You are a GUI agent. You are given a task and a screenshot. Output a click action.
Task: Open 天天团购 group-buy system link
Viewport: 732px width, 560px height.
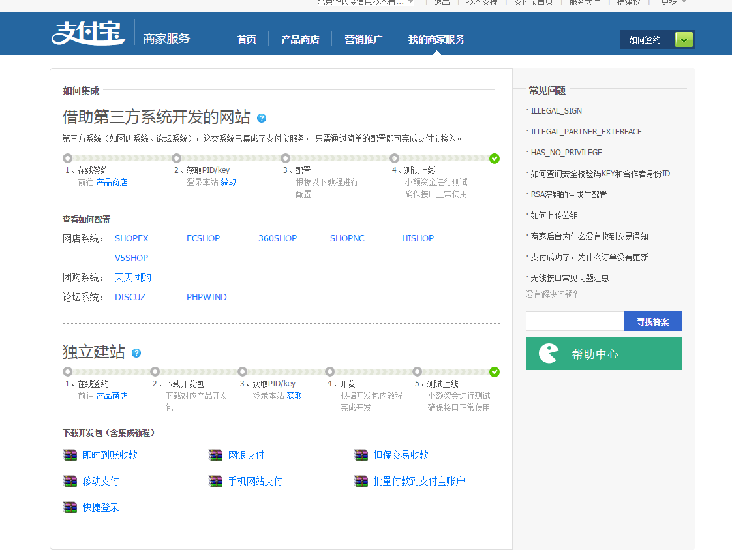(x=132, y=277)
